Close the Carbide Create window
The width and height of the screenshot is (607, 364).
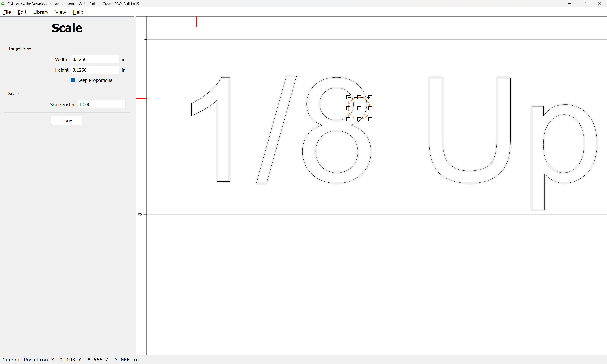pos(599,3)
